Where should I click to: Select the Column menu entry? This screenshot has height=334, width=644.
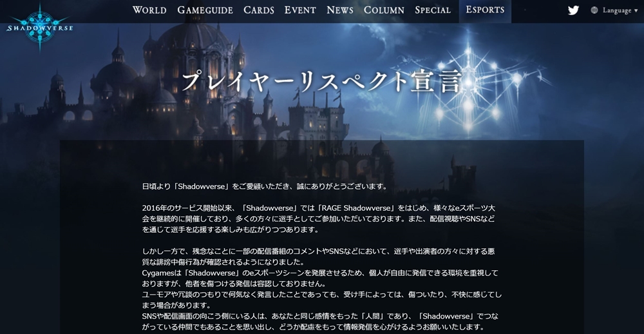click(384, 10)
